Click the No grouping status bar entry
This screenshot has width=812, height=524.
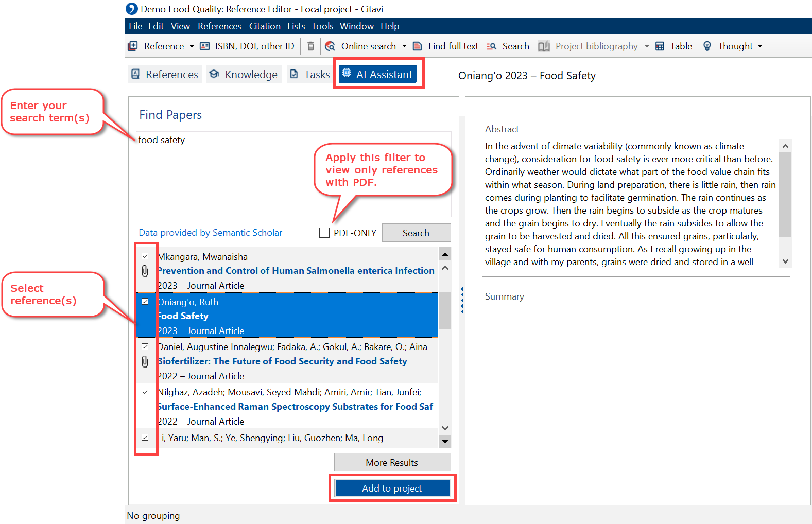click(153, 516)
